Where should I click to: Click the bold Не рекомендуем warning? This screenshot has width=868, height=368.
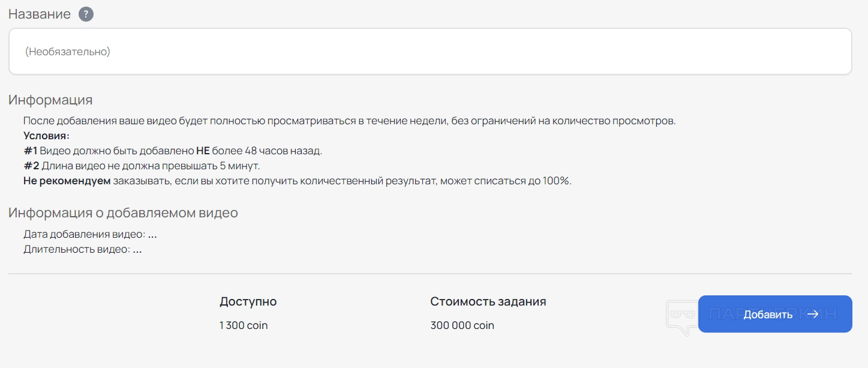(67, 181)
